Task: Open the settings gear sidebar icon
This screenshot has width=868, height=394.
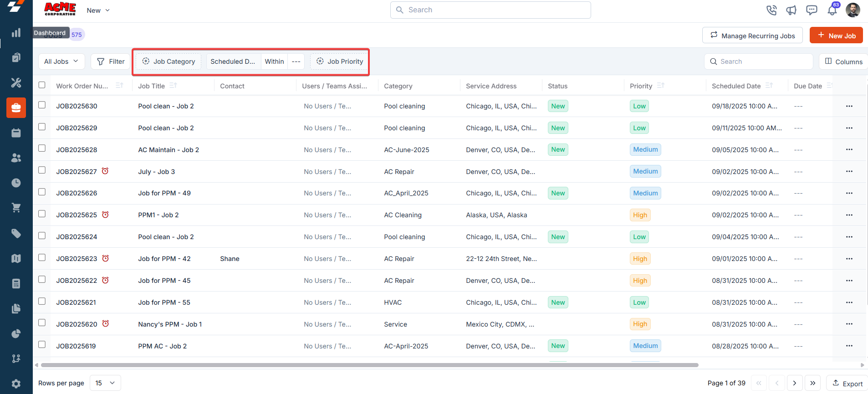Action: pos(16,384)
